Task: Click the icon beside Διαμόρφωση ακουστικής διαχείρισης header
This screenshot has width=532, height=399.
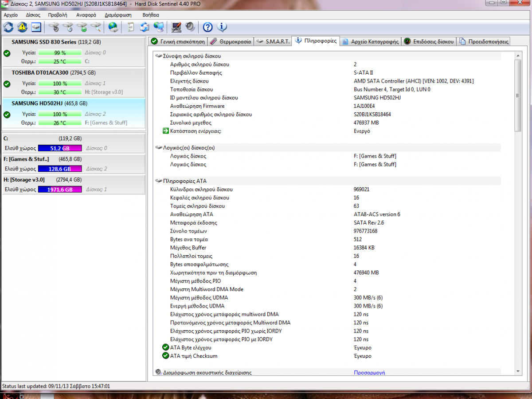Action: click(159, 372)
